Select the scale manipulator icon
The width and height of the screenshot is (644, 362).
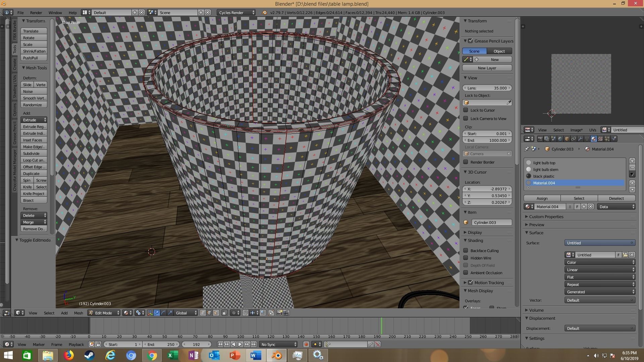tap(170, 313)
